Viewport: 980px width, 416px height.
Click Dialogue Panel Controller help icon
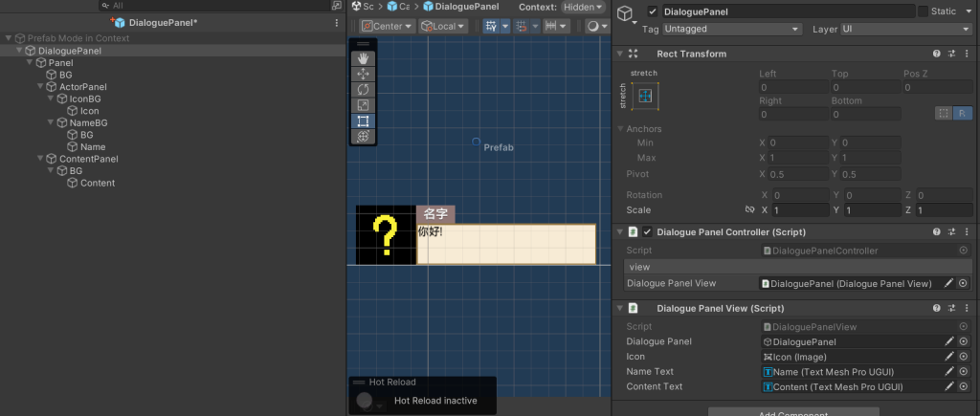click(x=936, y=231)
